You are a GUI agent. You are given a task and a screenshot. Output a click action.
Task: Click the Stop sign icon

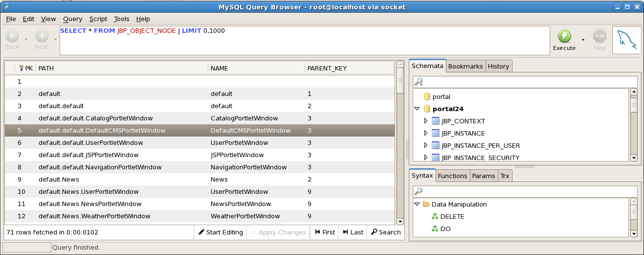[x=600, y=36]
